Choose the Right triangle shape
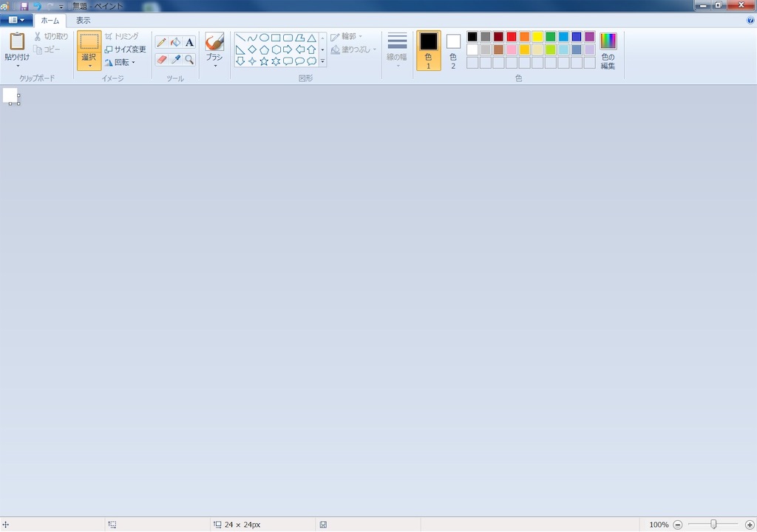The height and width of the screenshot is (532, 757). tap(240, 50)
